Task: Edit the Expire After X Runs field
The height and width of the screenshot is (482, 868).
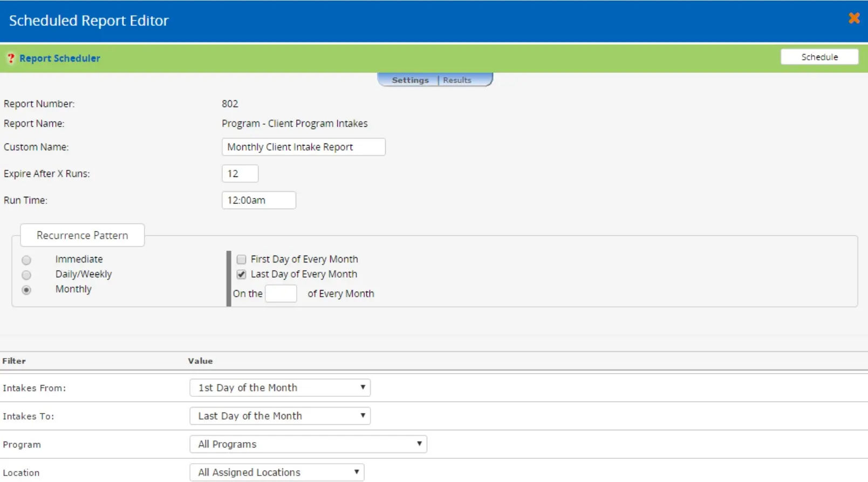Action: tap(240, 174)
